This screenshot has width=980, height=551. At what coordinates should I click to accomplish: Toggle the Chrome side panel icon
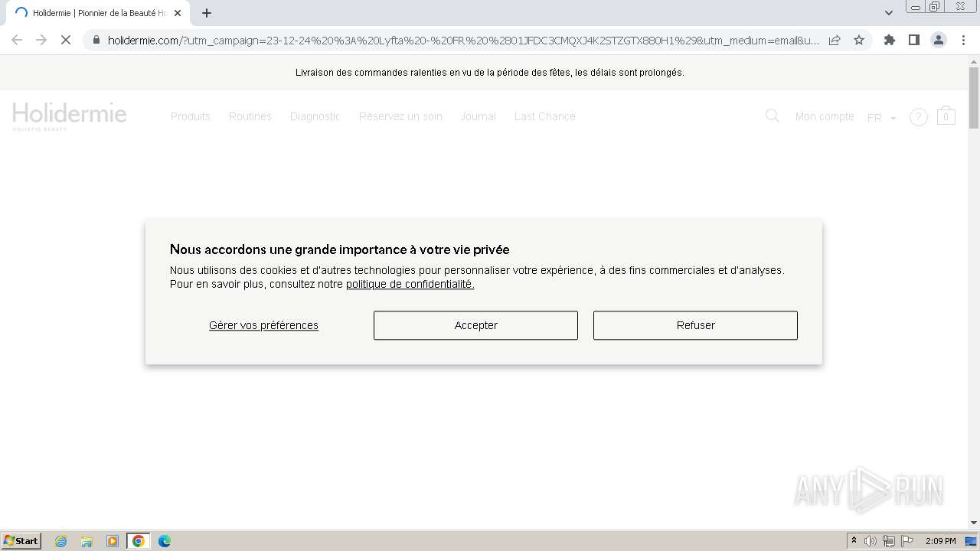[914, 40]
